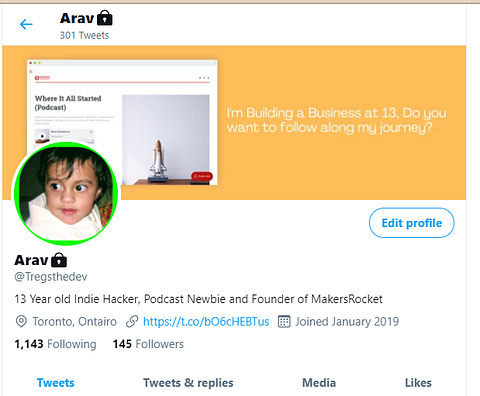Click the blue back arrow
This screenshot has width=480, height=396.
pos(26,24)
